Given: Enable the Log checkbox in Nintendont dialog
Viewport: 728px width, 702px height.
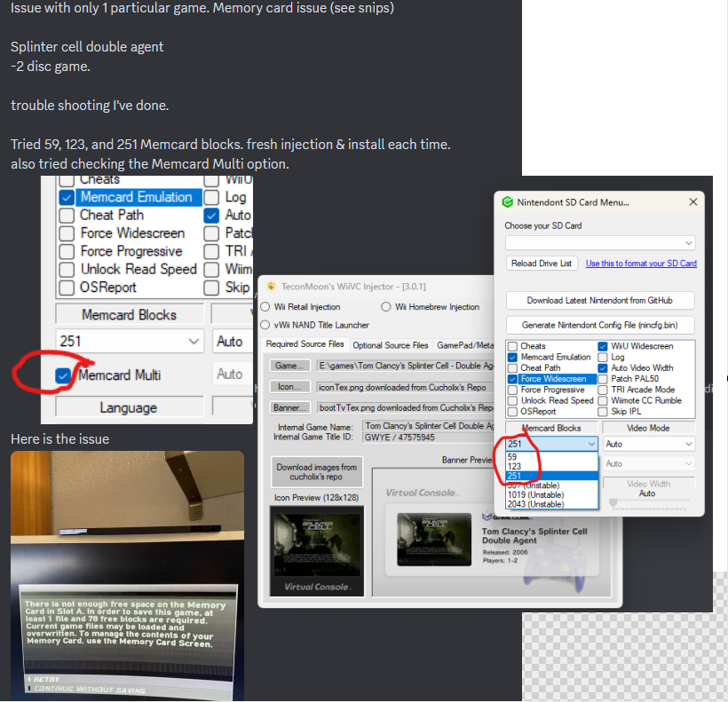Looking at the screenshot, I should pos(603,358).
